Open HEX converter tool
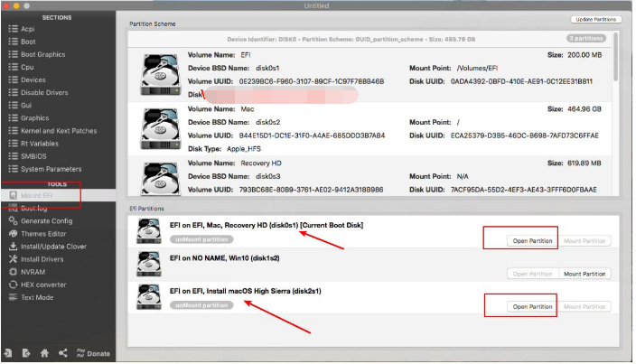The width and height of the screenshot is (636, 364). (43, 285)
